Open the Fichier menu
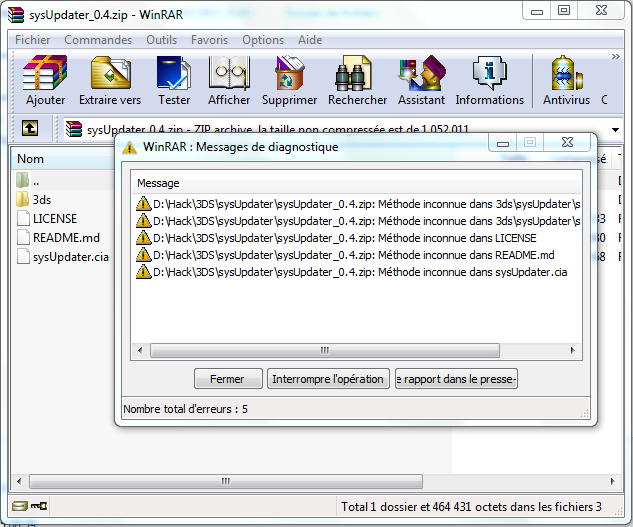This screenshot has width=633, height=527. point(32,40)
